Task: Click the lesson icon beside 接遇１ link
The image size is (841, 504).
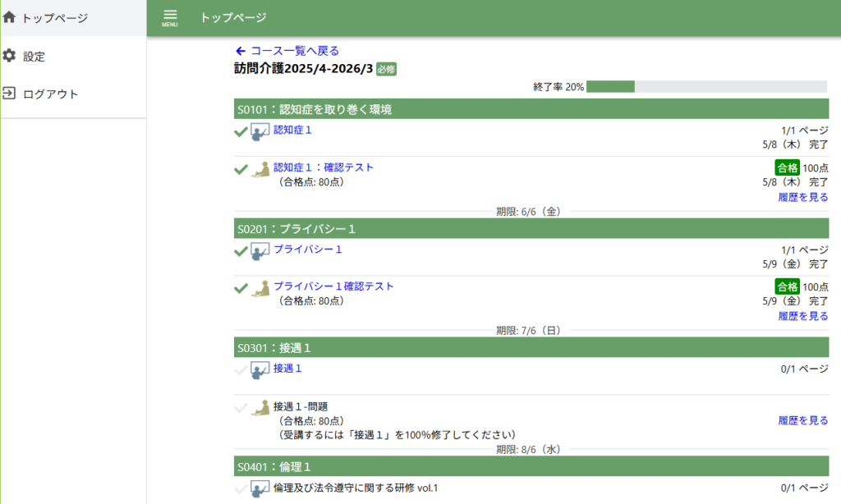Action: click(x=260, y=370)
